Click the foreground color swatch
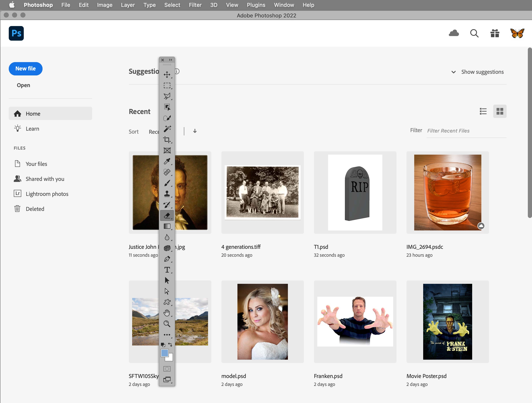This screenshot has width=532, height=403. point(164,353)
